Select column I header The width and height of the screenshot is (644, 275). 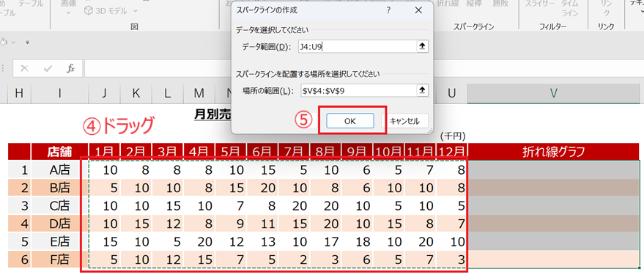[x=60, y=94]
